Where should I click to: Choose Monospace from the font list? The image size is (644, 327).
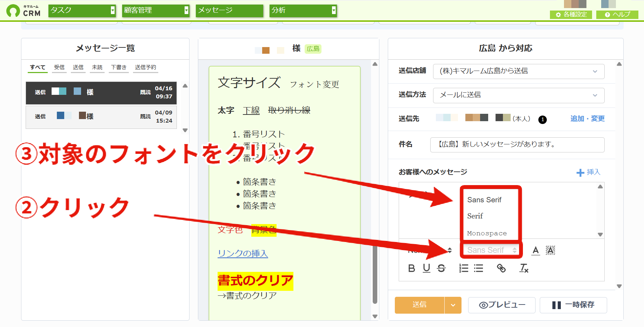tap(487, 233)
